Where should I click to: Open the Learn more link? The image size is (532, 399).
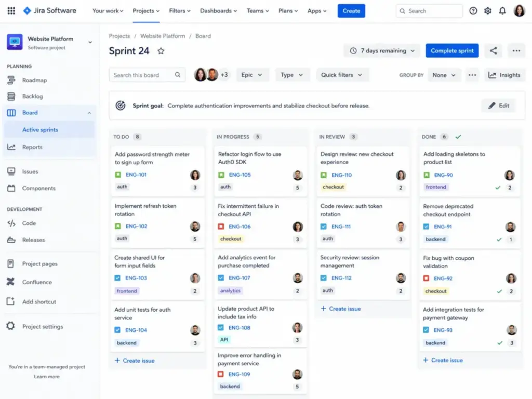click(46, 377)
